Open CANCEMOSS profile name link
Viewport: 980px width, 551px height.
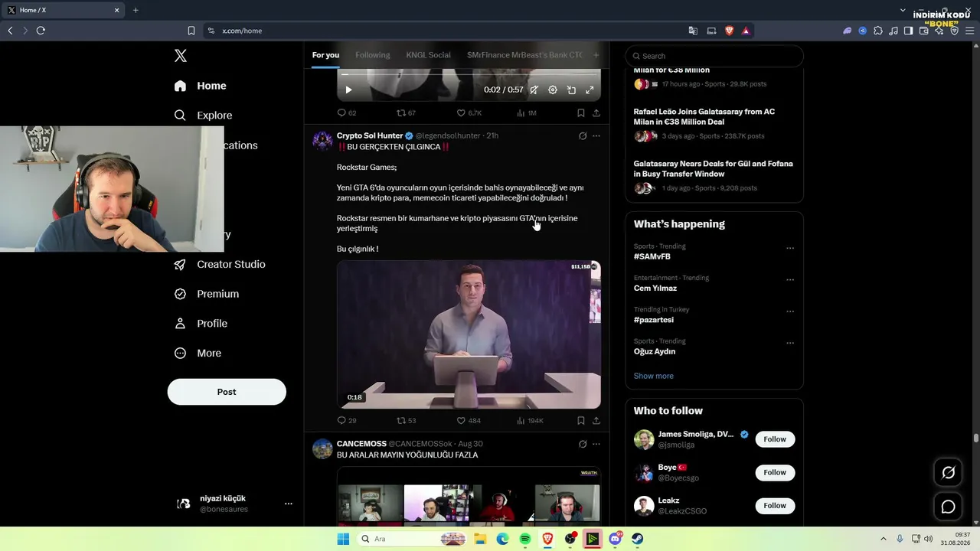click(x=361, y=444)
